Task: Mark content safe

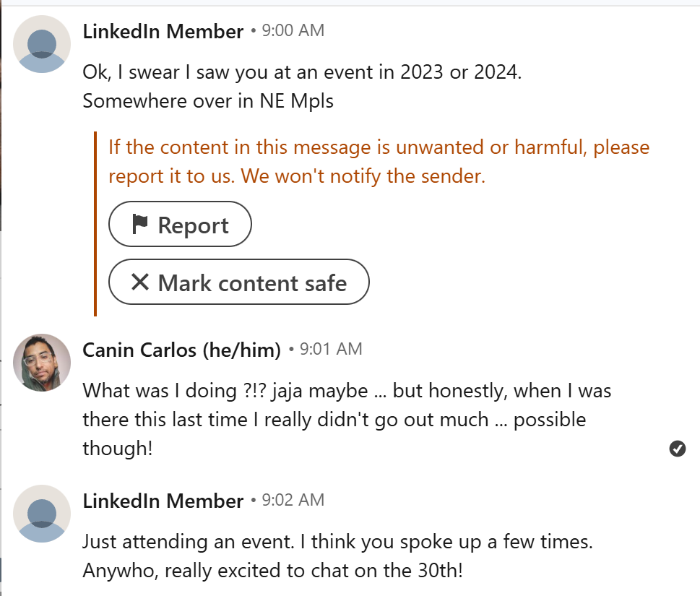Action: coord(239,282)
